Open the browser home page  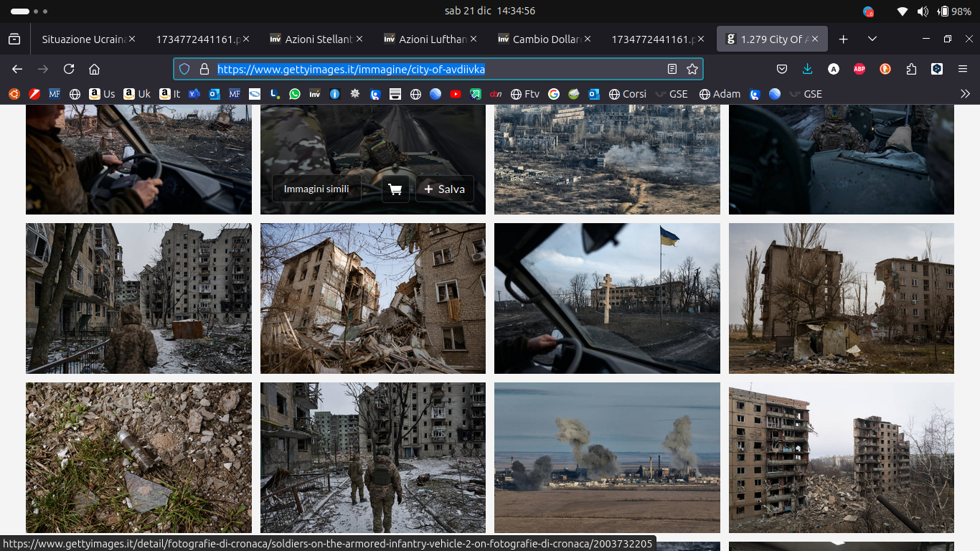94,69
